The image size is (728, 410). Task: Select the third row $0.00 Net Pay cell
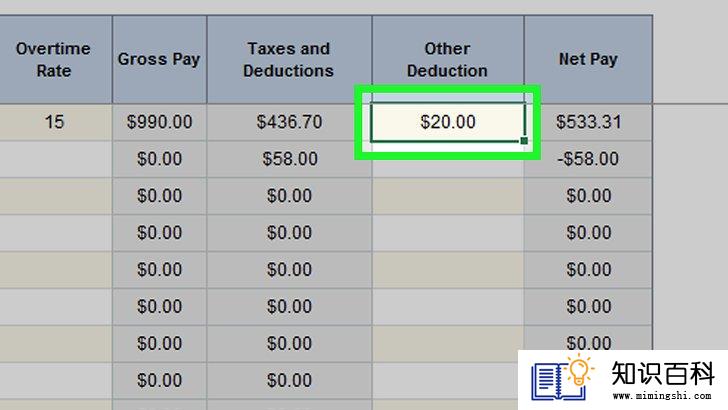pos(588,196)
